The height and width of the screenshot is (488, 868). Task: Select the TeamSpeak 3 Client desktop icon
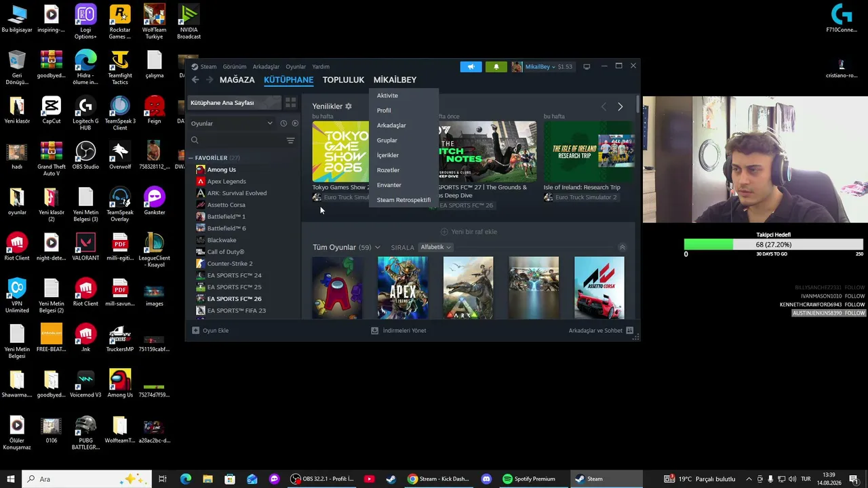click(120, 113)
